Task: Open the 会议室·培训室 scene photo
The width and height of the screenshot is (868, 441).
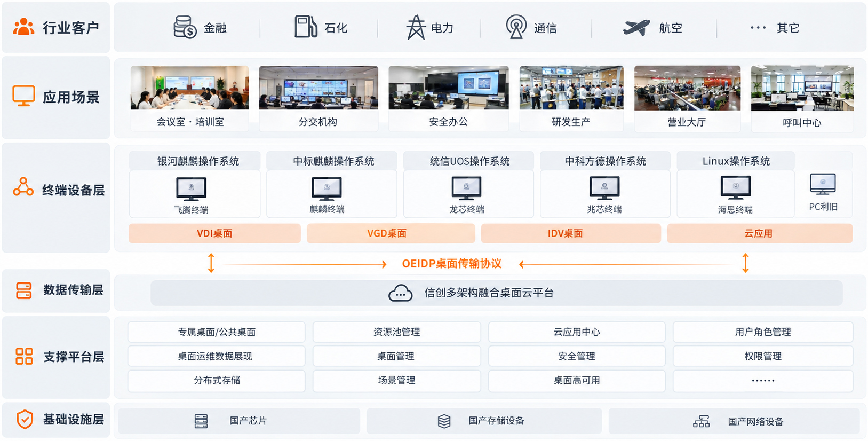Action: coord(189,88)
